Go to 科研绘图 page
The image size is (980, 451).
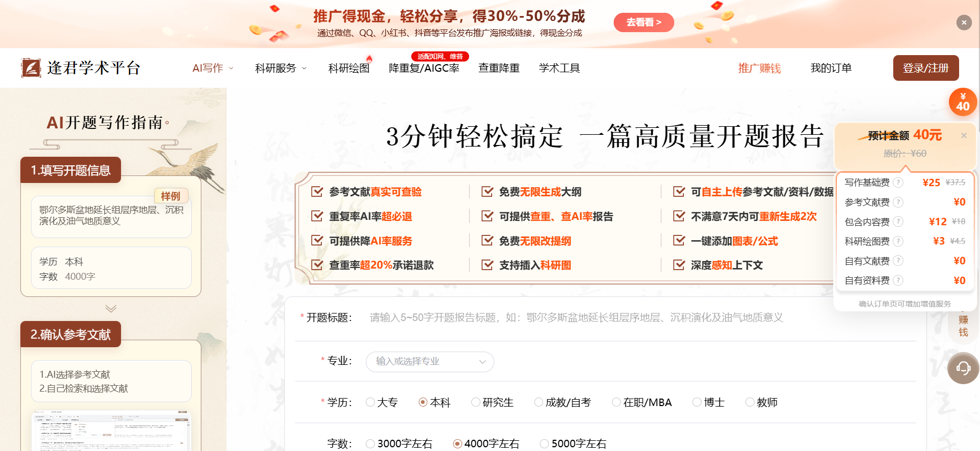point(349,68)
